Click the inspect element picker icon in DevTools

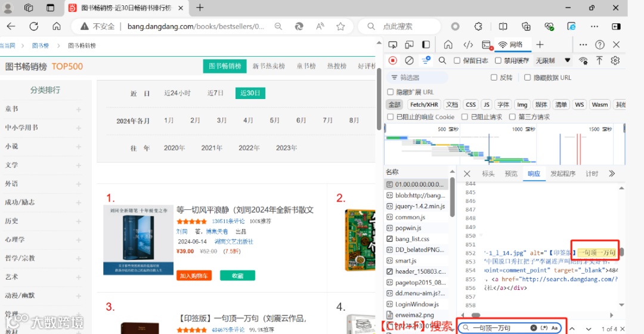tap(392, 45)
